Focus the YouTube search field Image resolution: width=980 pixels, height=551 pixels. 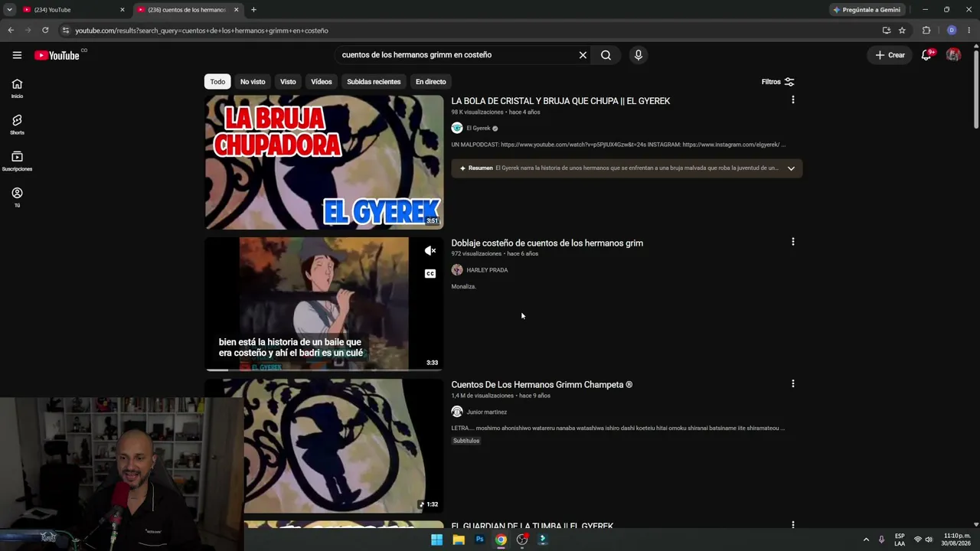pos(457,55)
